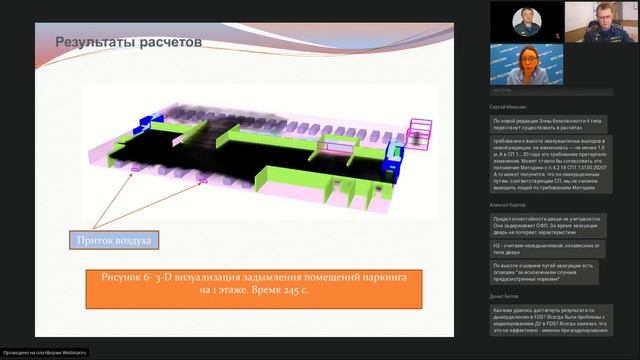Select the video tile of woman on blue background
Image resolution: width=640 pixels, height=360 pixels.
tap(527, 64)
